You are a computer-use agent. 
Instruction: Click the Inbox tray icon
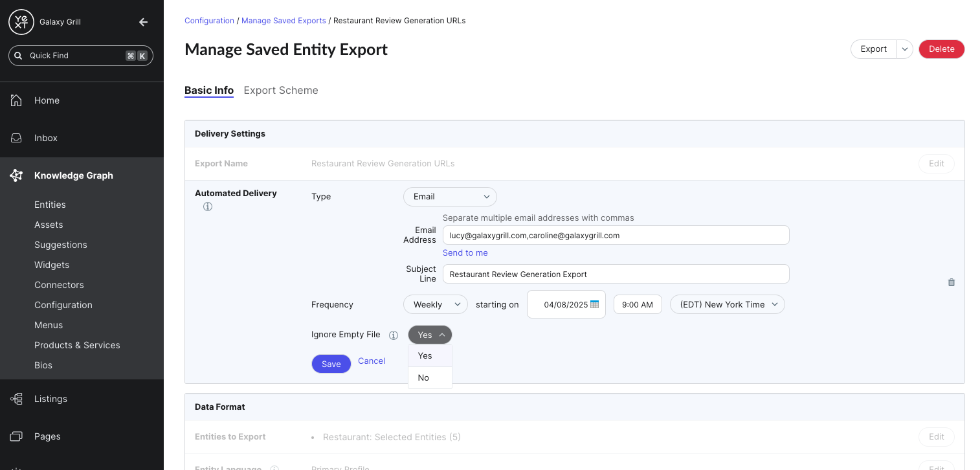(x=17, y=138)
